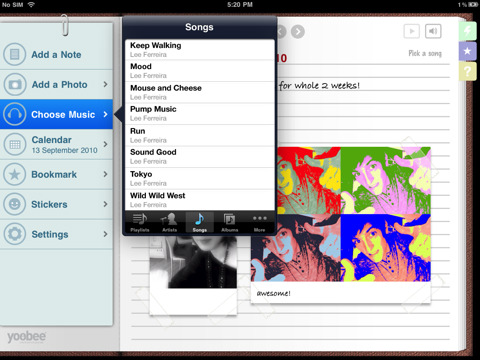Image resolution: width=480 pixels, height=360 pixels.
Task: Open the yellow question mark help tab
Action: click(467, 71)
